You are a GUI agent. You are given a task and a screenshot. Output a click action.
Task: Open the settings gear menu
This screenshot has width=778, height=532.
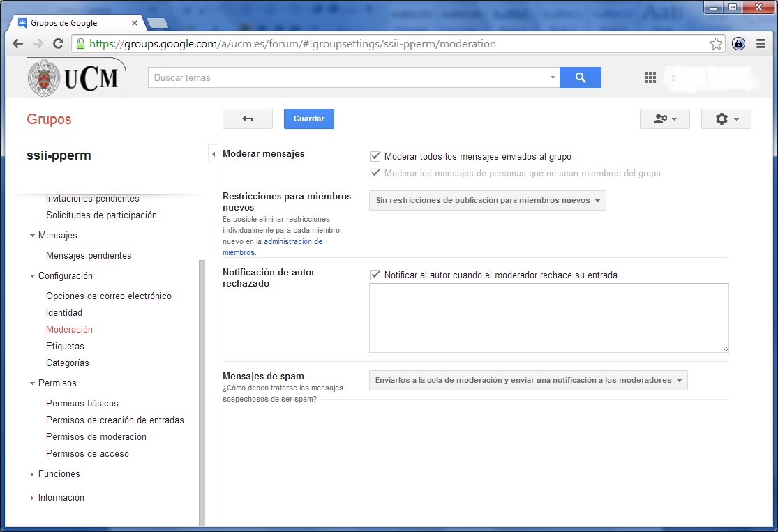pos(726,119)
